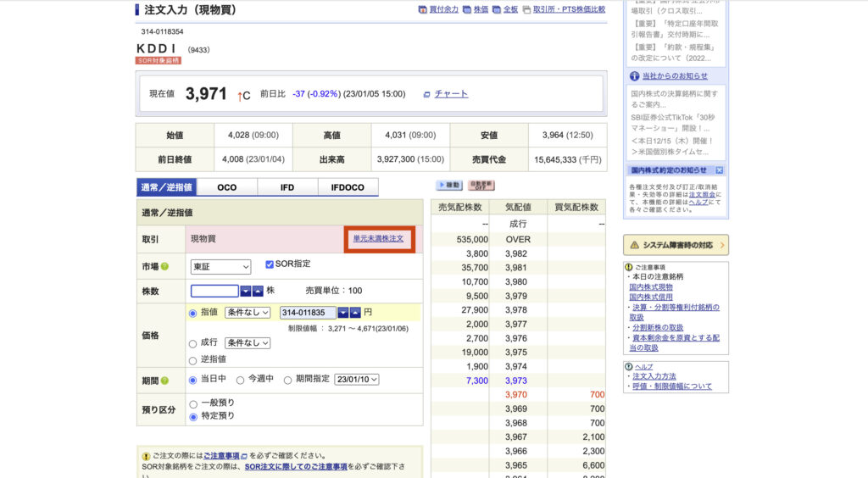This screenshot has width=868, height=478.
Task: Click the external-link icon beside チャート
Action: click(x=427, y=95)
